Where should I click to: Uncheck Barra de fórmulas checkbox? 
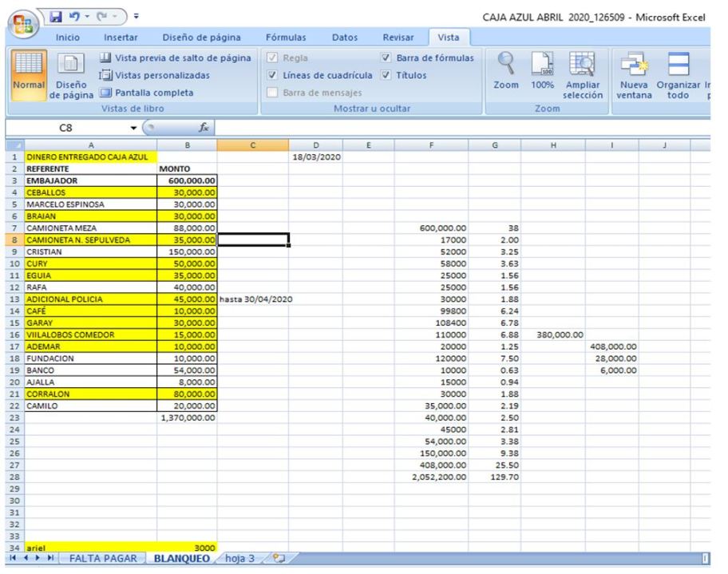tap(386, 58)
